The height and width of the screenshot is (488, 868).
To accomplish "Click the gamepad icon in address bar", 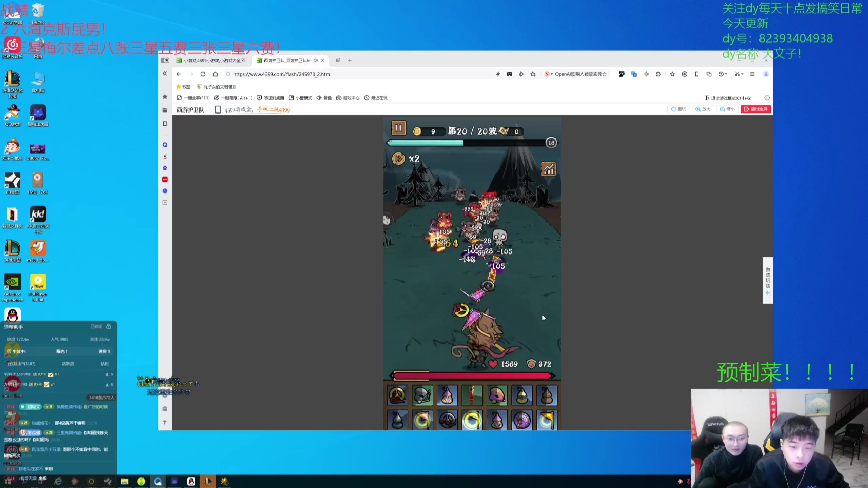I will point(509,74).
